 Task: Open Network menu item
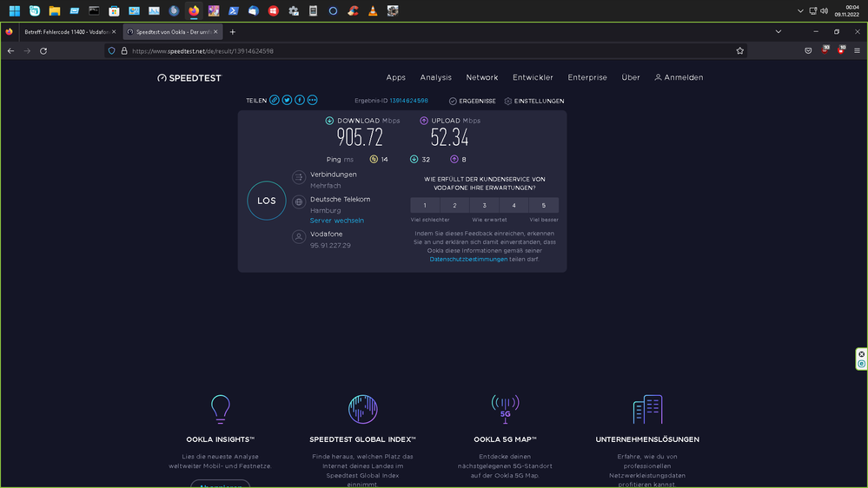pos(482,77)
